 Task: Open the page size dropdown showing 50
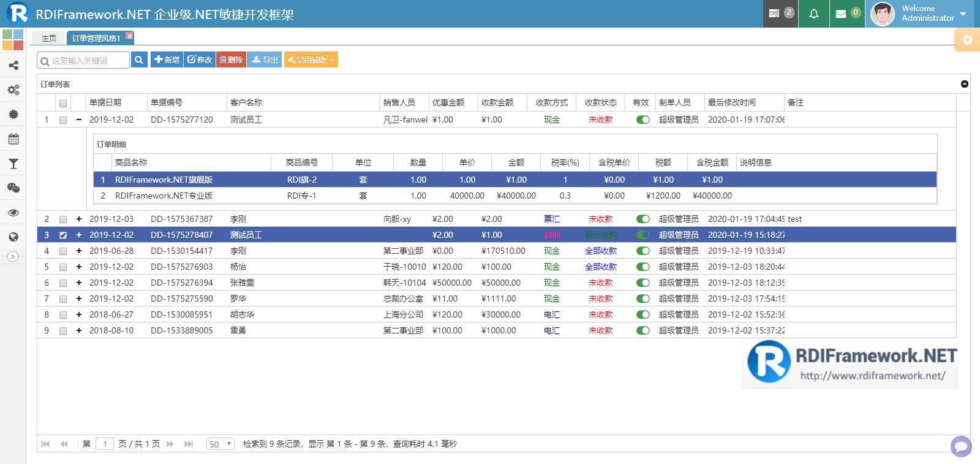click(x=221, y=444)
